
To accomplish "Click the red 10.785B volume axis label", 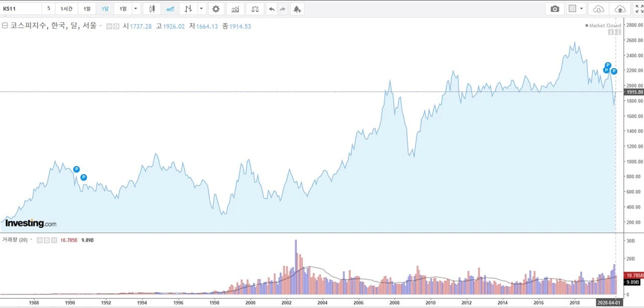I will (x=633, y=275).
